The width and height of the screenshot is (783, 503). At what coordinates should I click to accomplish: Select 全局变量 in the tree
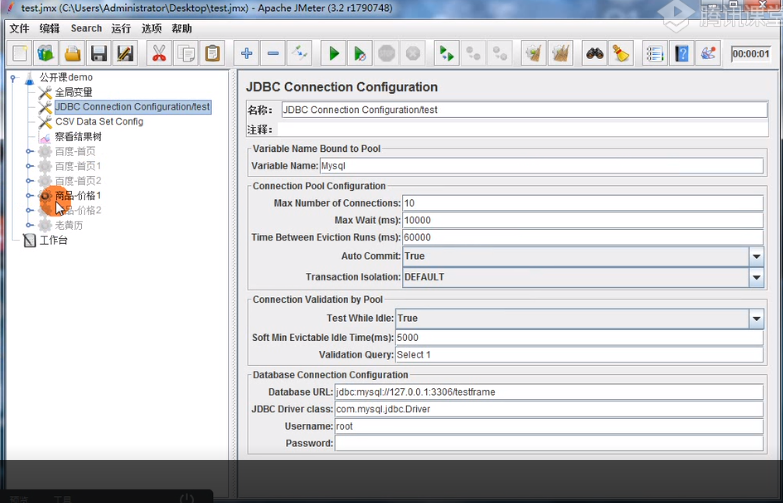pos(73,92)
